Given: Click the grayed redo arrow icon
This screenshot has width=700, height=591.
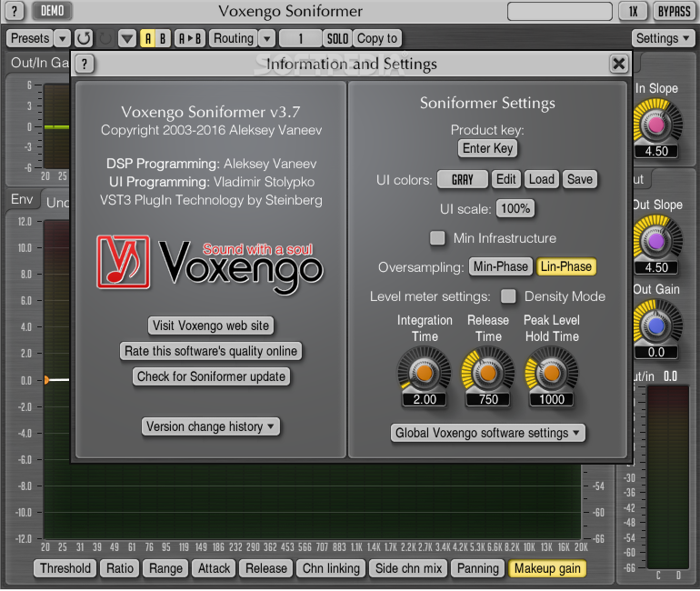Looking at the screenshot, I should click(x=105, y=38).
